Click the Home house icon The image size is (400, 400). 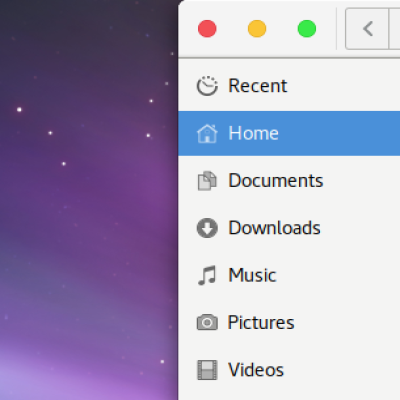pyautogui.click(x=207, y=133)
